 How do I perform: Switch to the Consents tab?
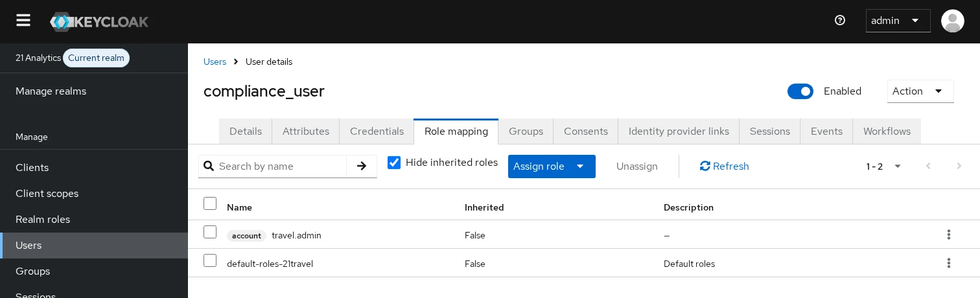click(x=586, y=132)
